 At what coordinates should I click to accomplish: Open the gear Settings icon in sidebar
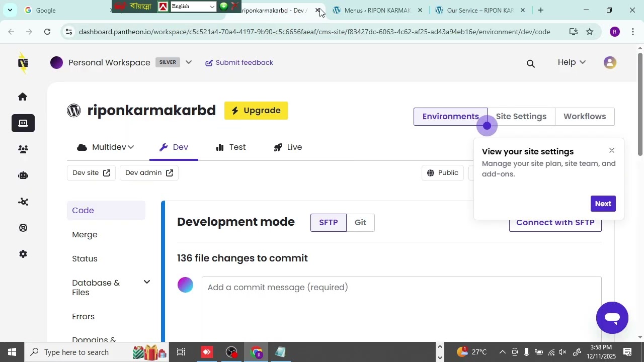[23, 254]
